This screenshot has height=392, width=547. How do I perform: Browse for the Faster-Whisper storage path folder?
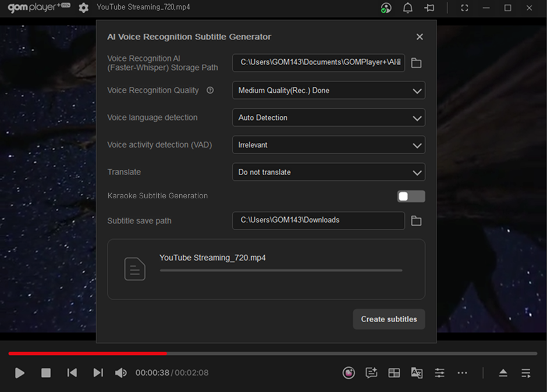tap(416, 63)
